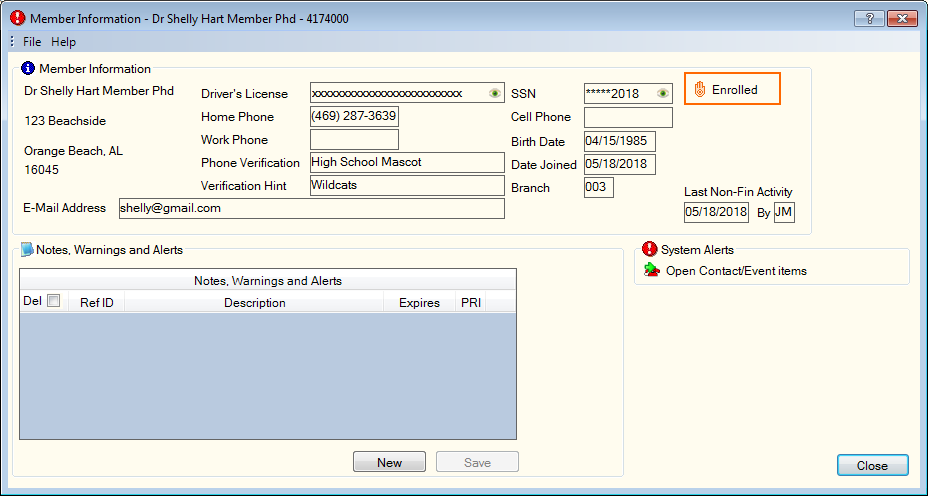
Task: Click the E-Mail Address field
Action: click(x=312, y=208)
